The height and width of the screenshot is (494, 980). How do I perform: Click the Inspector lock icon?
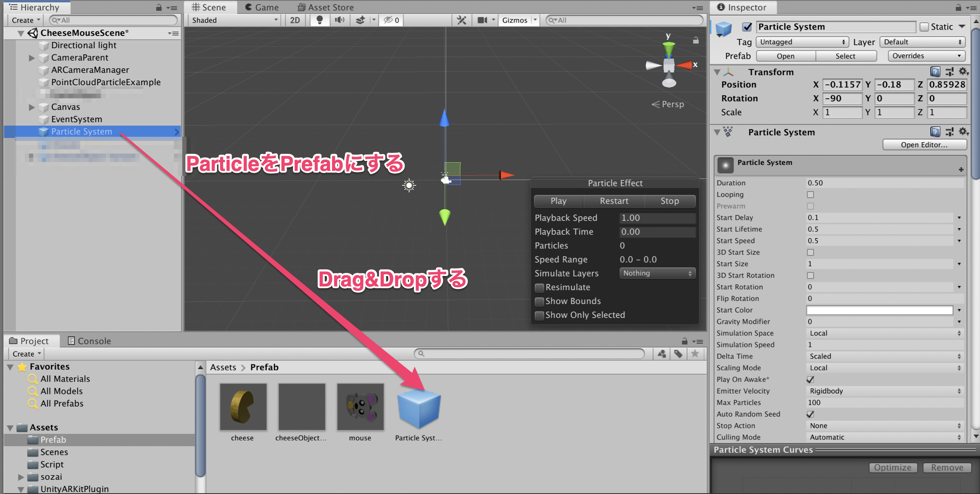pyautogui.click(x=958, y=7)
